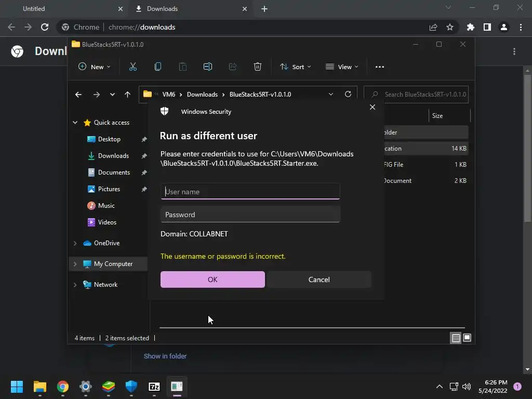The height and width of the screenshot is (399, 532).
Task: Click Share this page icon in Chrome address bar
Action: coord(433,27)
